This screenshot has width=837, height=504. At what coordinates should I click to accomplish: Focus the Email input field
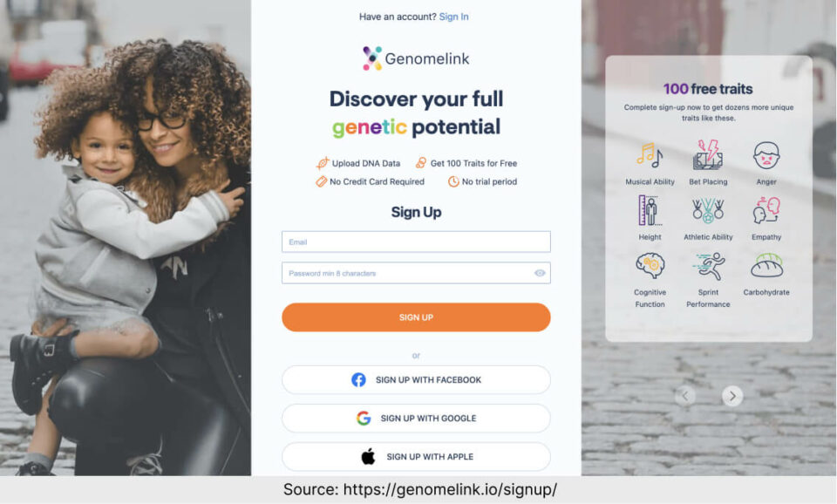point(416,242)
